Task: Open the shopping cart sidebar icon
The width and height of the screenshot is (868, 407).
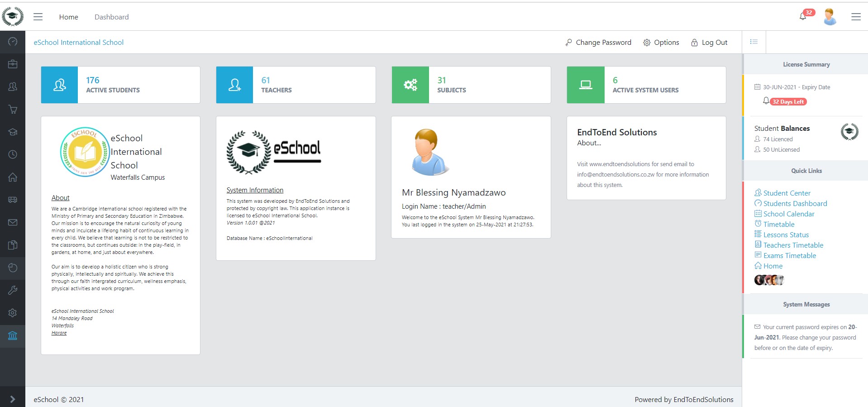Action: pyautogui.click(x=13, y=109)
